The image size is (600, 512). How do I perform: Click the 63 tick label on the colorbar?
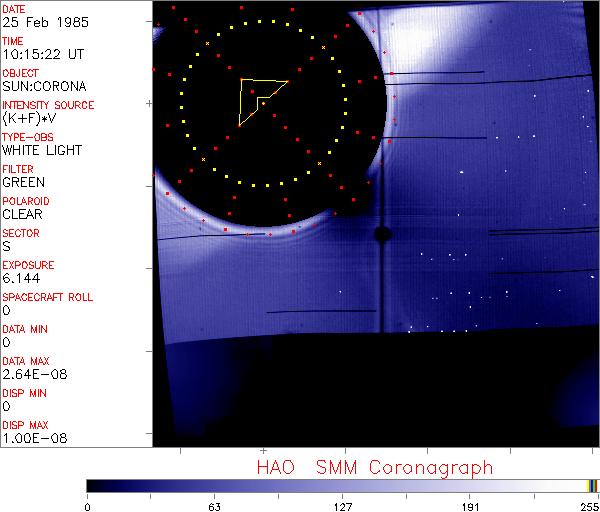[214, 505]
